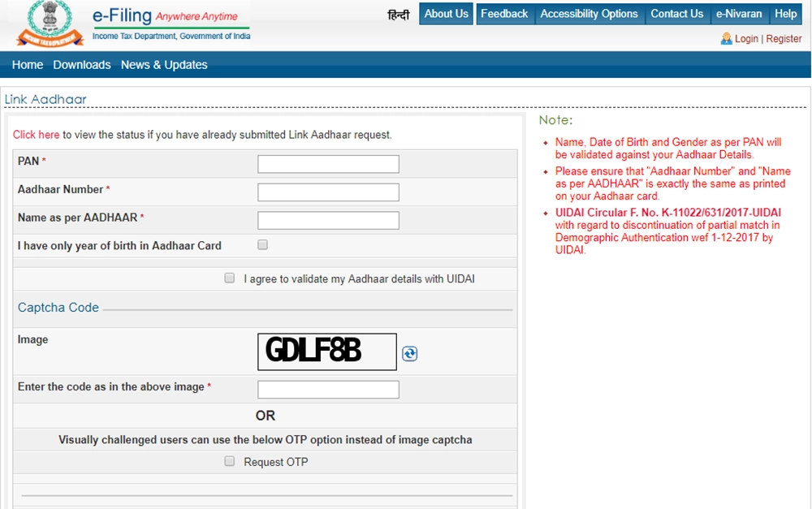Switch language to Hindi
The image size is (812, 509).
click(x=398, y=15)
